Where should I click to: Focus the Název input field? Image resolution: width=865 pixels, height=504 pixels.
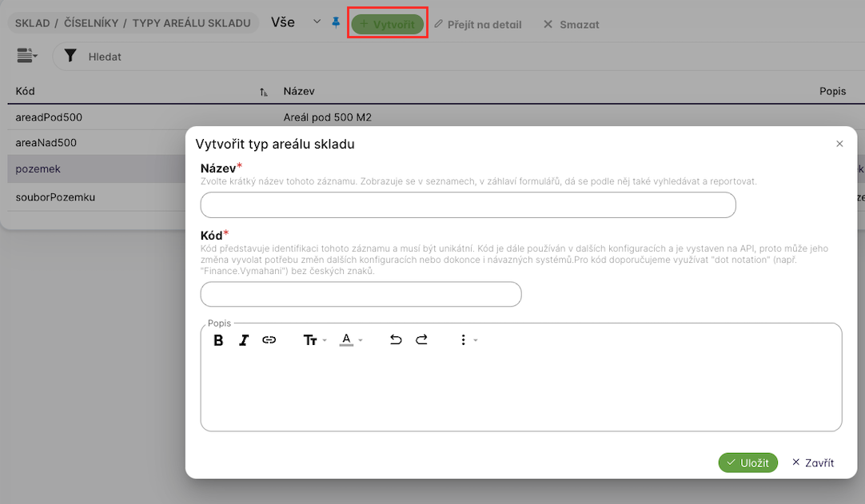pyautogui.click(x=468, y=205)
